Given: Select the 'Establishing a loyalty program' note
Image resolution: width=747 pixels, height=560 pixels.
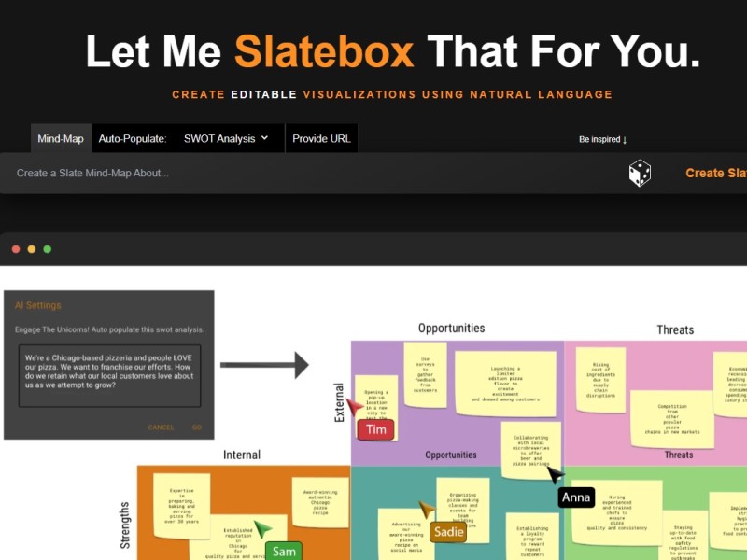Looking at the screenshot, I should (532, 536).
